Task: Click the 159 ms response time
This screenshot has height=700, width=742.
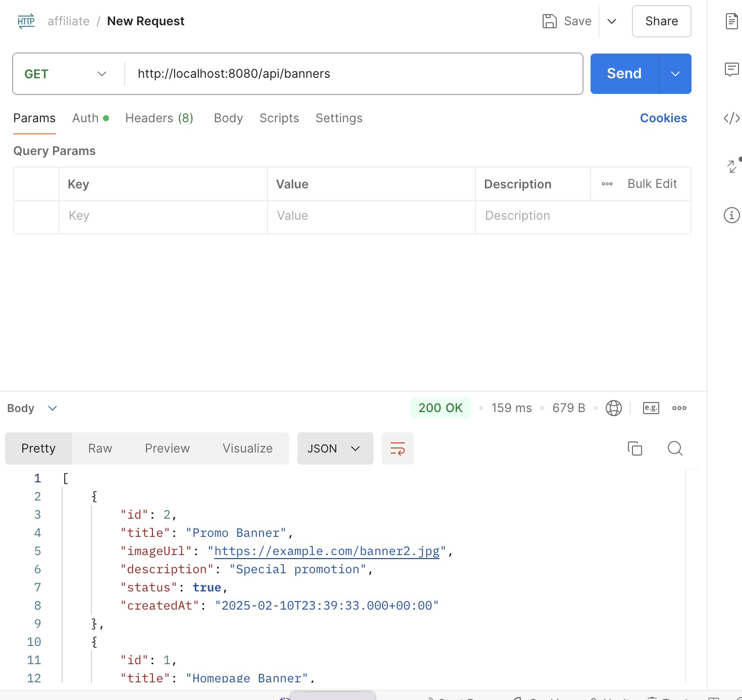Action: pos(511,408)
